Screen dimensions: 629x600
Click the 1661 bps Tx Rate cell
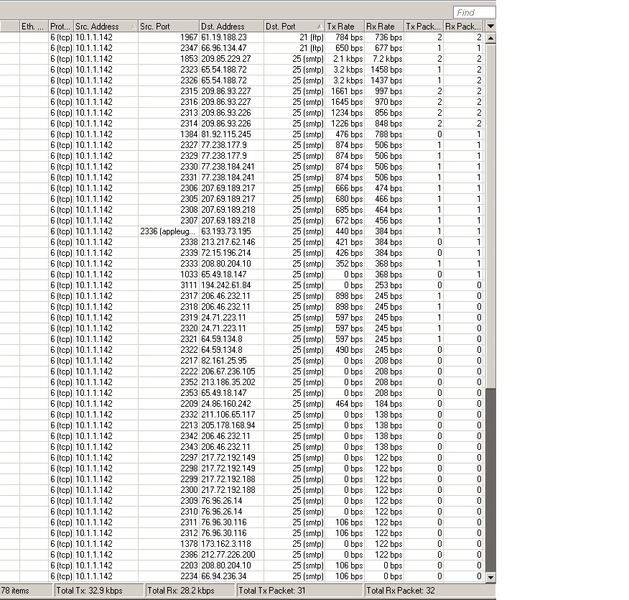(344, 91)
